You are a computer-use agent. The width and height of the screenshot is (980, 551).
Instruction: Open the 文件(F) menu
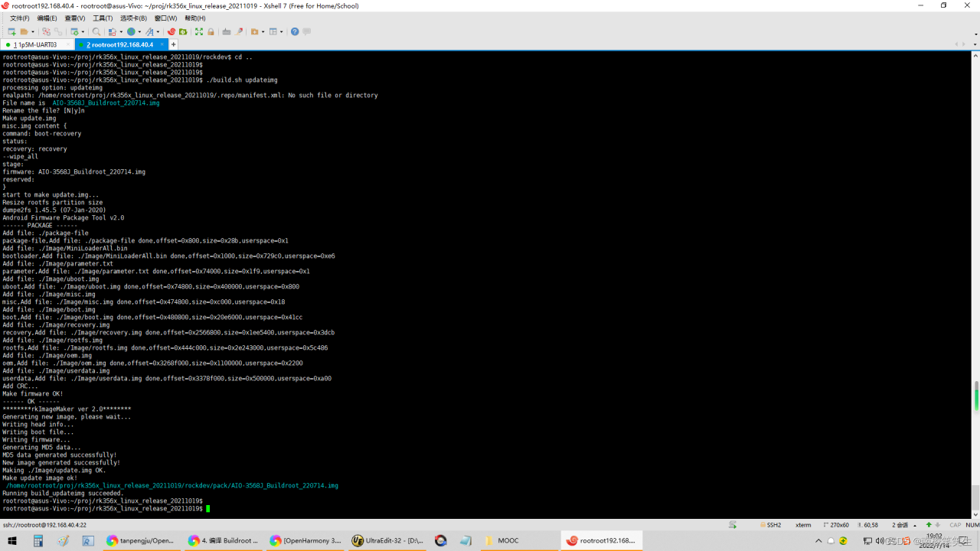point(20,18)
